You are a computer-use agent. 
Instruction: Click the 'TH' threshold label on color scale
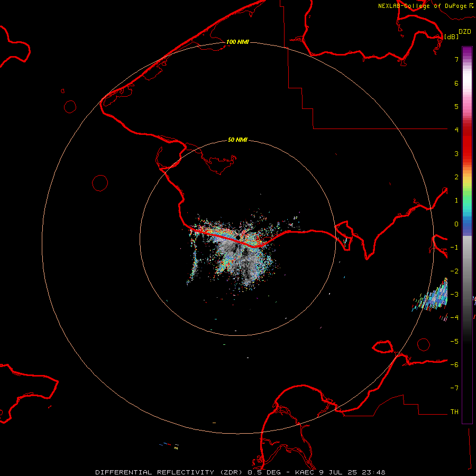(454, 412)
